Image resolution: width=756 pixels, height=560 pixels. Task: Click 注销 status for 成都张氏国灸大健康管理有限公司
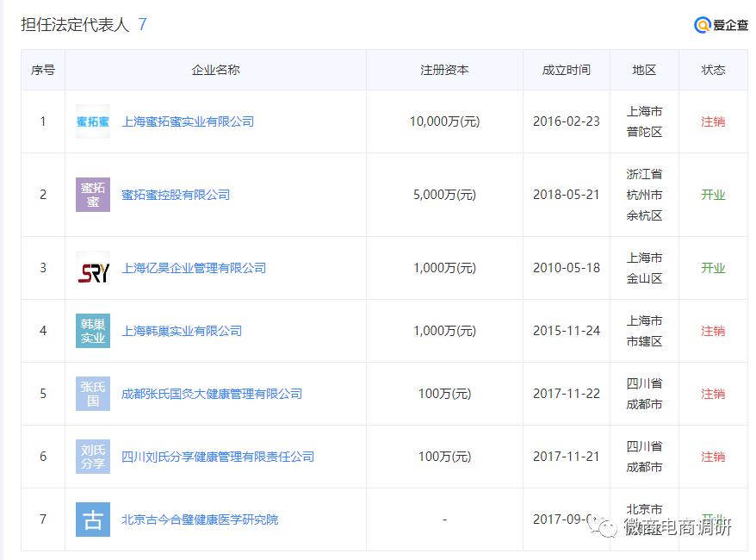pyautogui.click(x=713, y=394)
